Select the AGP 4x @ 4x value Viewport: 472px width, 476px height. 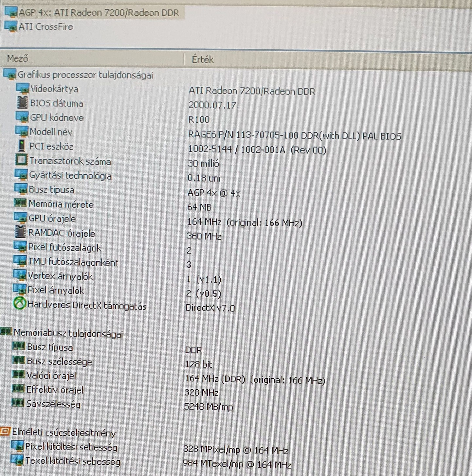point(213,193)
